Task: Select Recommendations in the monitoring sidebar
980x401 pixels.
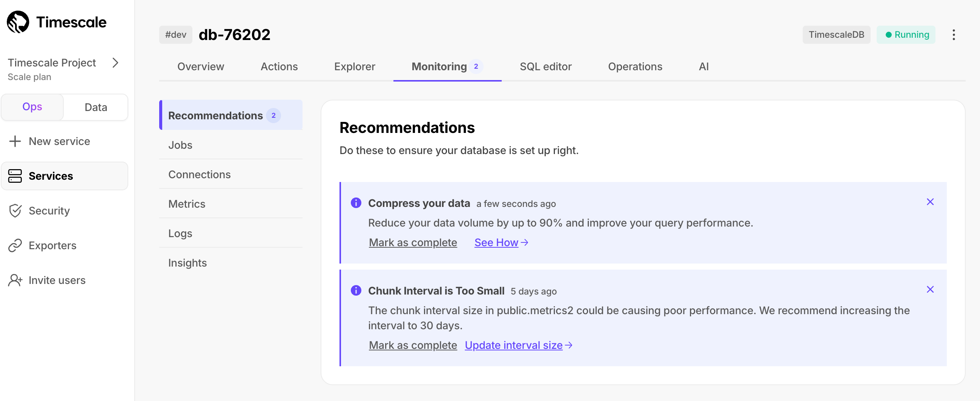Action: (231, 115)
